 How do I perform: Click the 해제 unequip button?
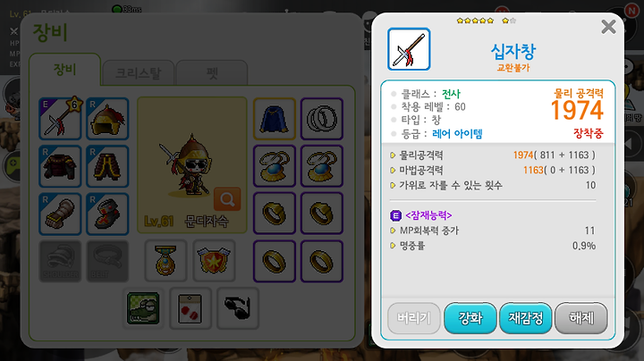point(581,318)
